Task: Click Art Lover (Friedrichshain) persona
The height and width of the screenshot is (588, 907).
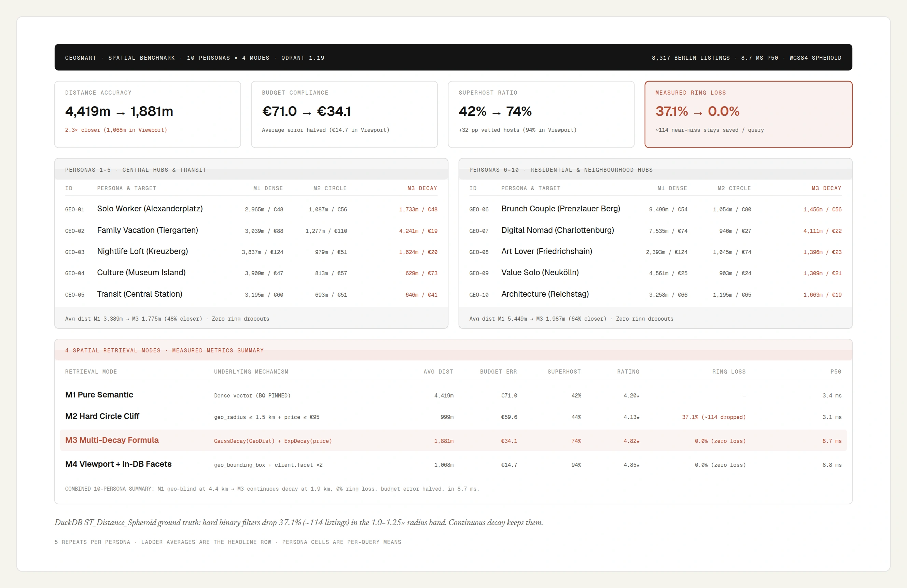Action: point(546,252)
